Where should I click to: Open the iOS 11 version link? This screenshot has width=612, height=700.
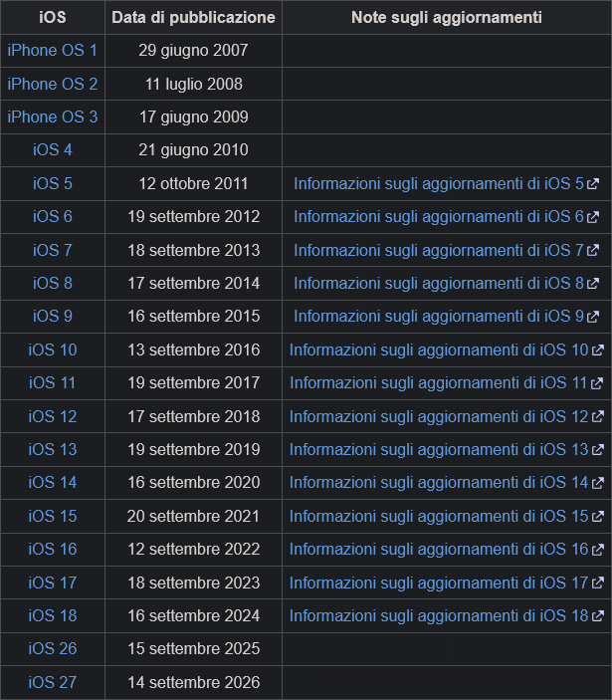click(52, 382)
